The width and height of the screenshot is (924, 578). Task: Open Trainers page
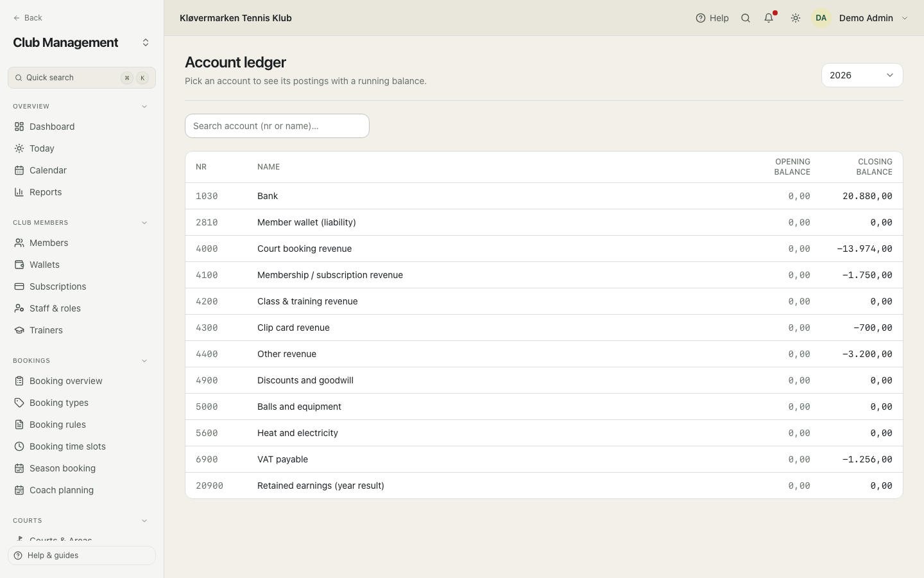pyautogui.click(x=81, y=330)
